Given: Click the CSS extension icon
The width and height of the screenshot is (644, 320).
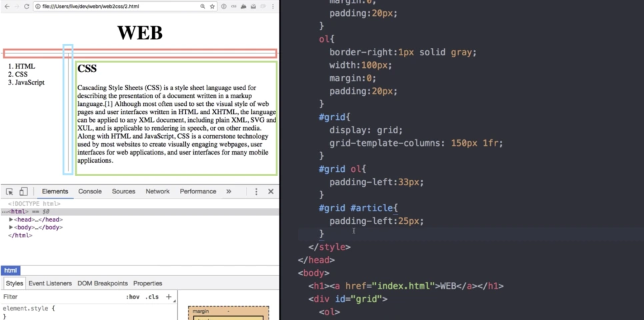Looking at the screenshot, I should [234, 7].
